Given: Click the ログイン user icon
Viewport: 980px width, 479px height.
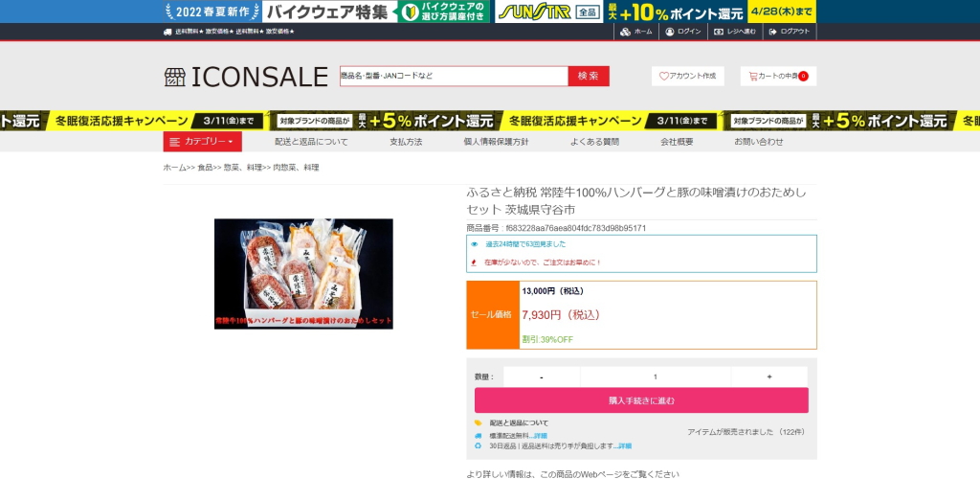Looking at the screenshot, I should point(669,32).
